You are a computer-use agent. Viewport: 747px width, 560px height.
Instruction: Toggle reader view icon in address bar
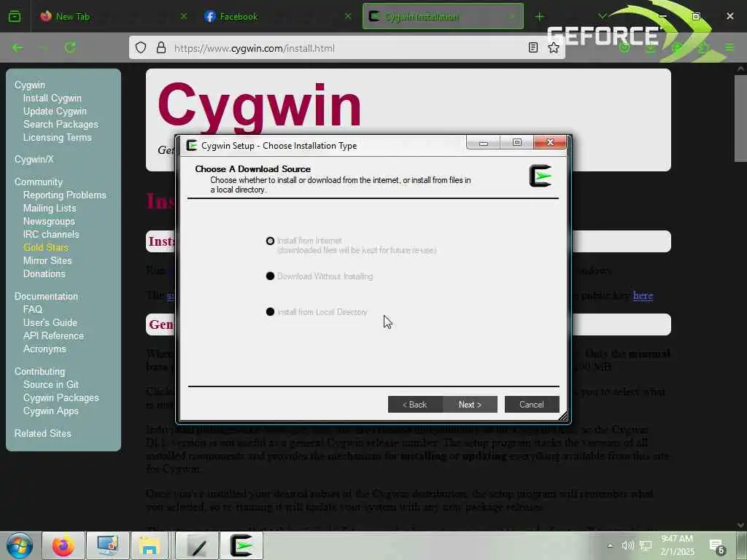[x=533, y=47]
